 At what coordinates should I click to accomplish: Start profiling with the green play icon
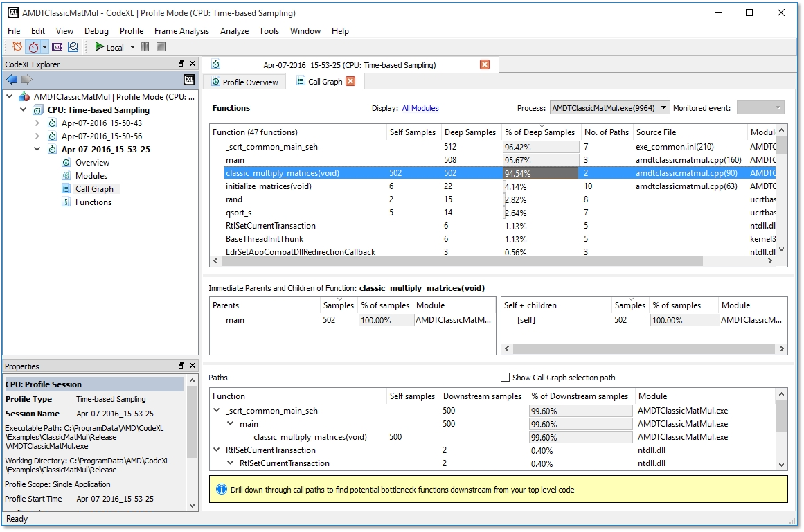pos(100,46)
